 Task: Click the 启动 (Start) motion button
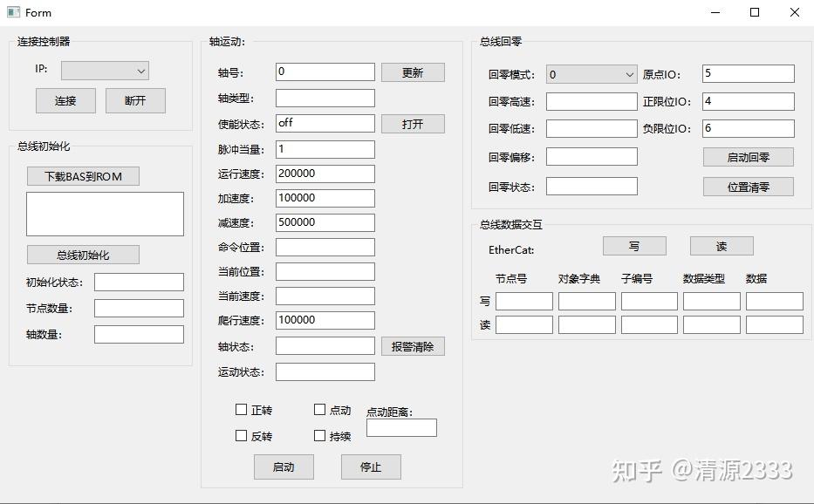(x=284, y=467)
